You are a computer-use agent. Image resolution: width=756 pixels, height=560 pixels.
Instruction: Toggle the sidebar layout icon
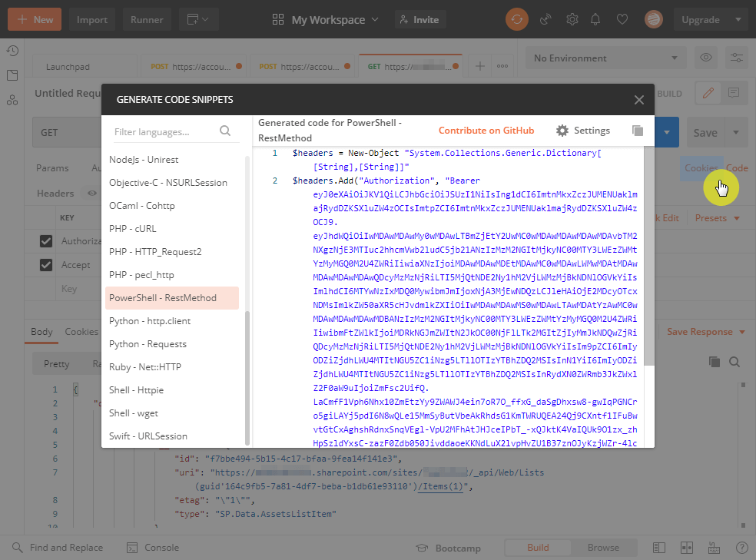pos(658,548)
